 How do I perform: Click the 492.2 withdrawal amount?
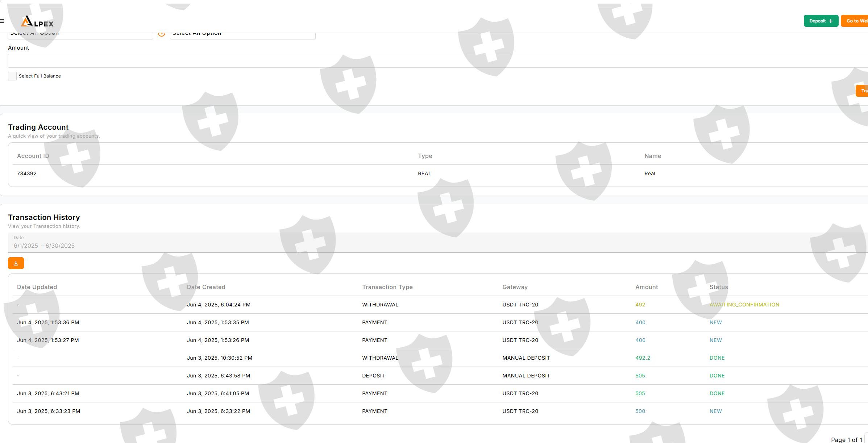[x=643, y=358]
